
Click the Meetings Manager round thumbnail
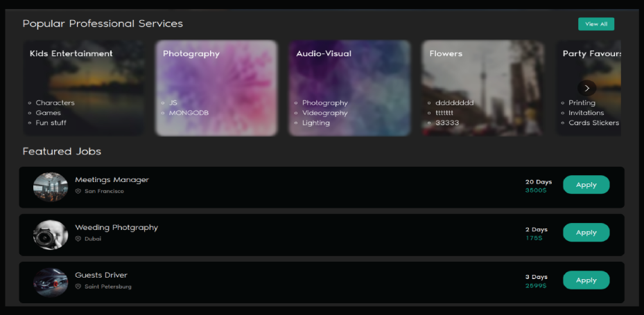(x=51, y=187)
